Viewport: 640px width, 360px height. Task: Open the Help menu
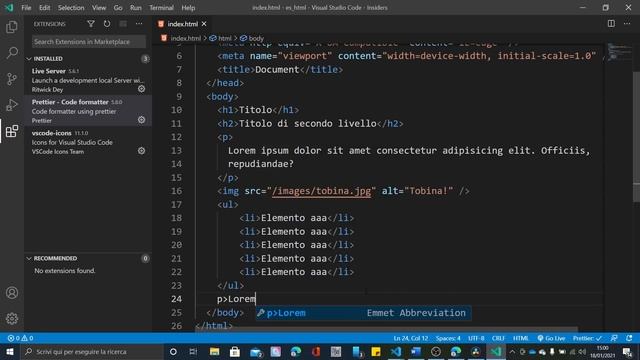coord(188,8)
